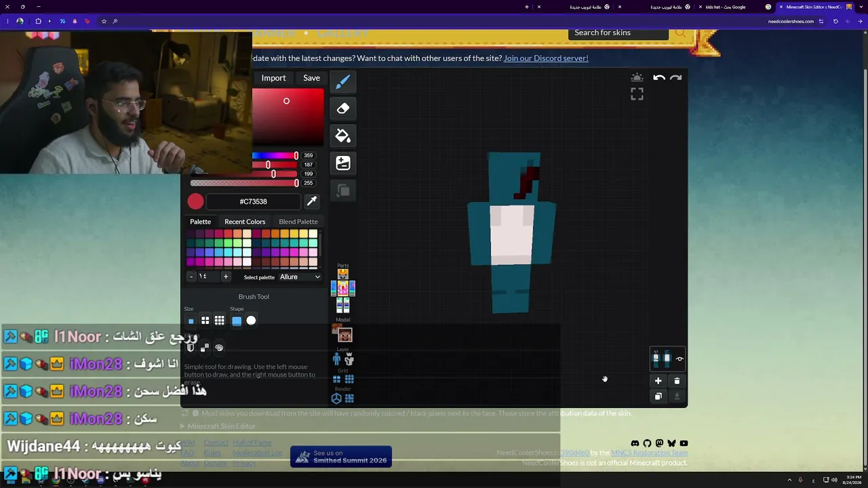The height and width of the screenshot is (488, 868).
Task: Open the taskbar clock showing 3:24 PM
Action: tap(854, 480)
